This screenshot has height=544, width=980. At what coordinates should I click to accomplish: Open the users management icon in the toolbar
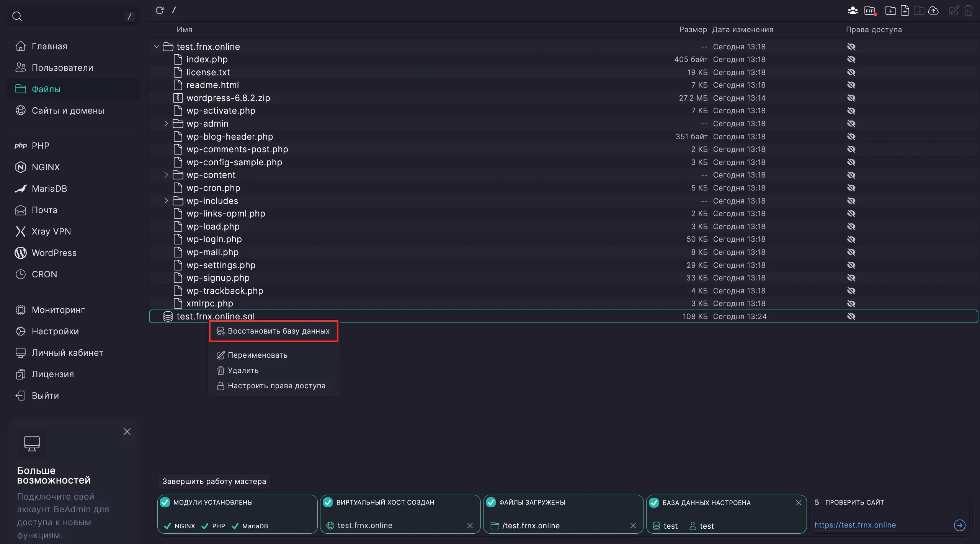point(853,11)
